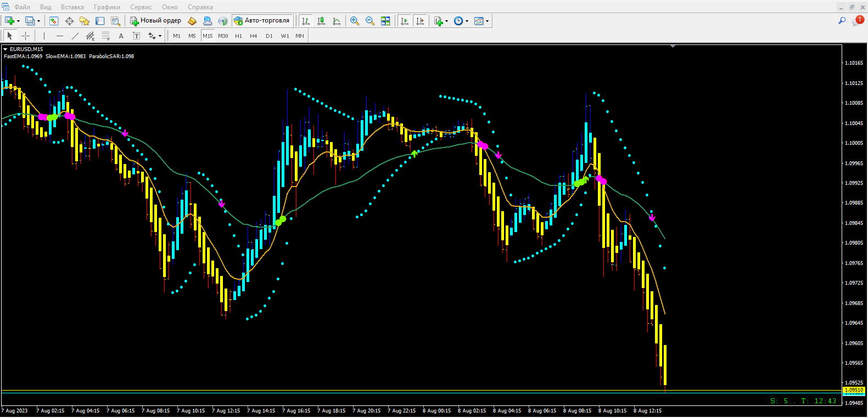Switch to the H4 timeframe
The width and height of the screenshot is (868, 418).
click(253, 36)
